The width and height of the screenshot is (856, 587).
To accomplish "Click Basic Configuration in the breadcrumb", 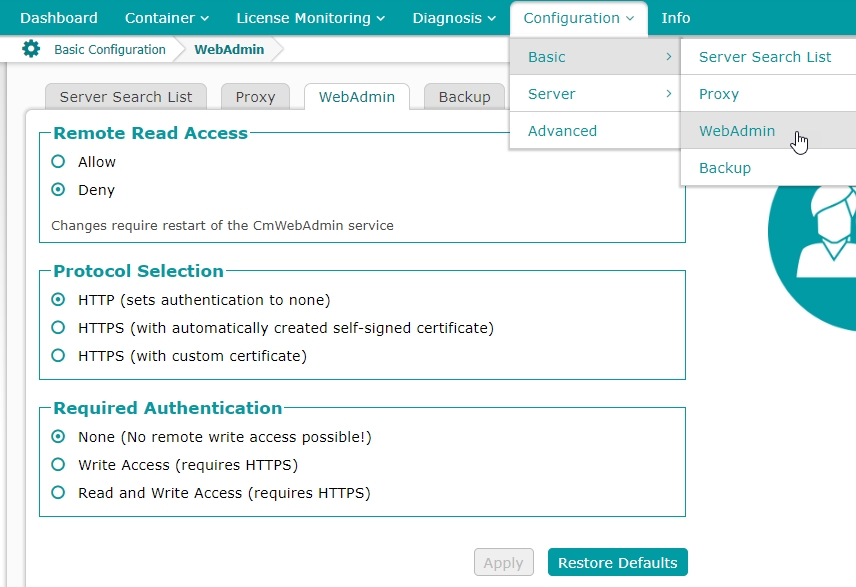I will pyautogui.click(x=109, y=49).
